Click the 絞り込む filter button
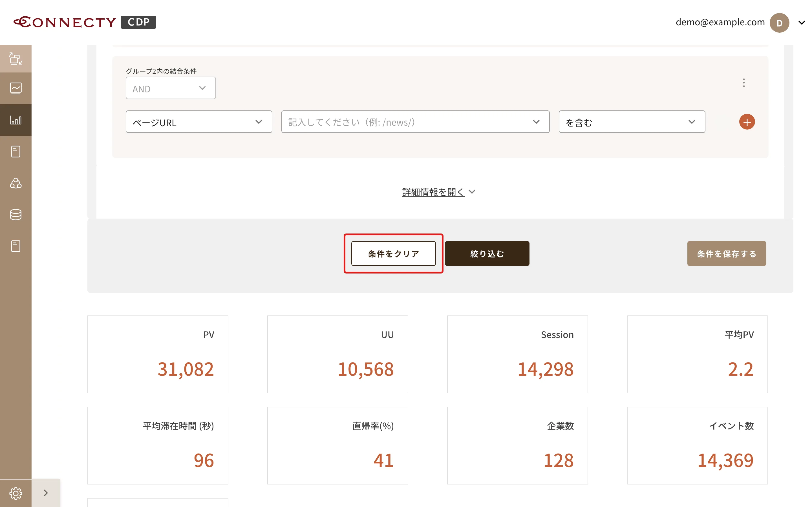The height and width of the screenshot is (507, 812). click(487, 253)
